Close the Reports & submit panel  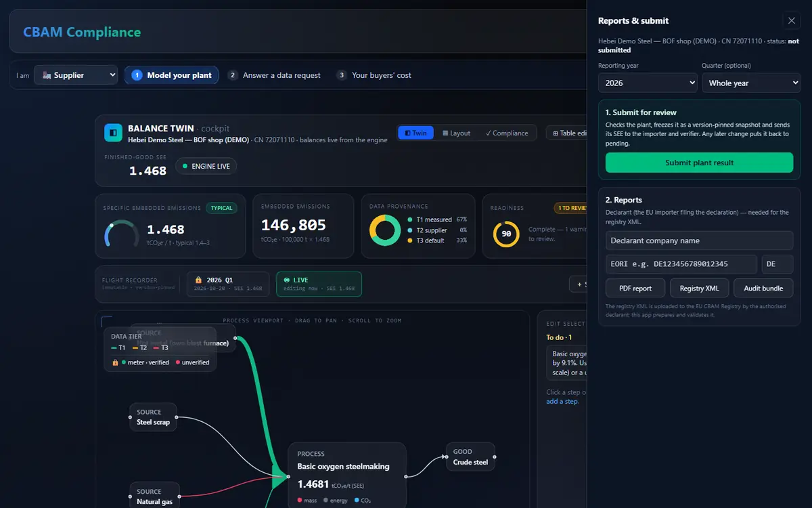tap(792, 21)
